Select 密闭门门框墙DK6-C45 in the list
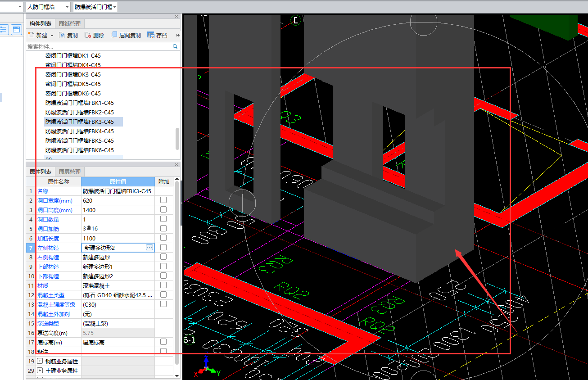Viewport: 588px width, 380px height. pyautogui.click(x=73, y=94)
